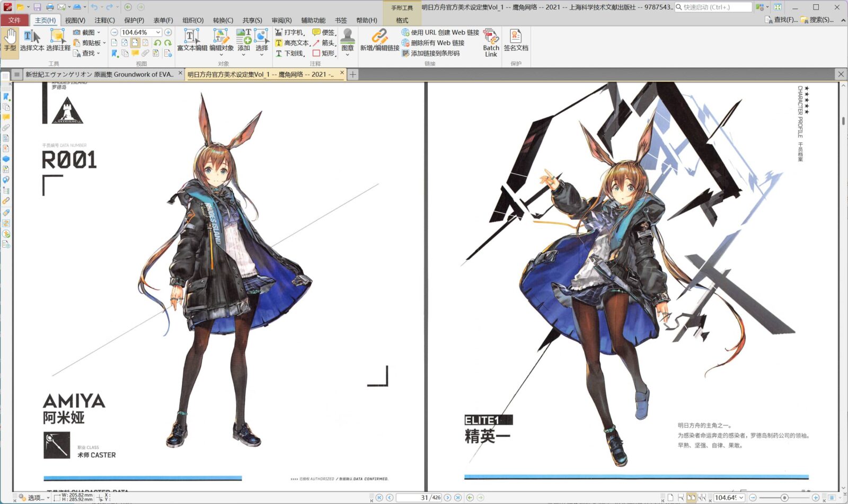Open the Protect (保护(P)) ribbon tab
This screenshot has height=504, width=848.
pyautogui.click(x=134, y=20)
